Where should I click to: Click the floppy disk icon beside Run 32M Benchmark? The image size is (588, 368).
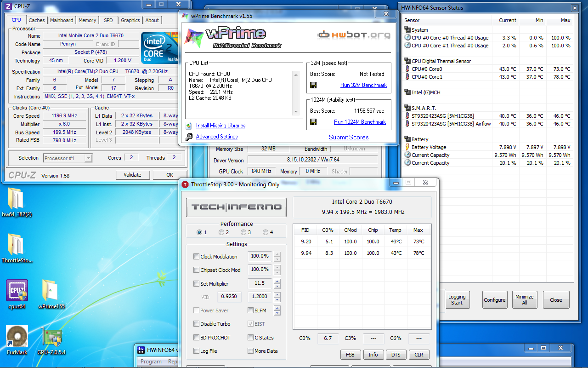313,85
